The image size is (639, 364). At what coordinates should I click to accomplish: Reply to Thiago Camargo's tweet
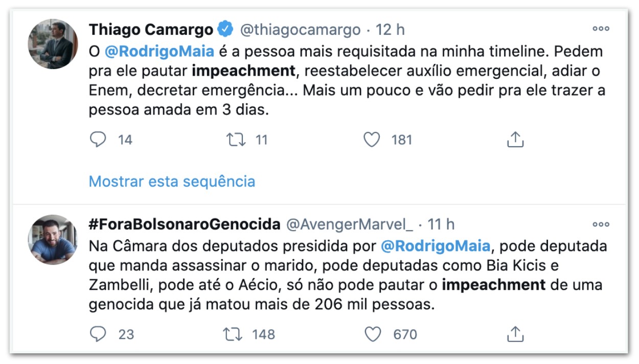pos(98,140)
